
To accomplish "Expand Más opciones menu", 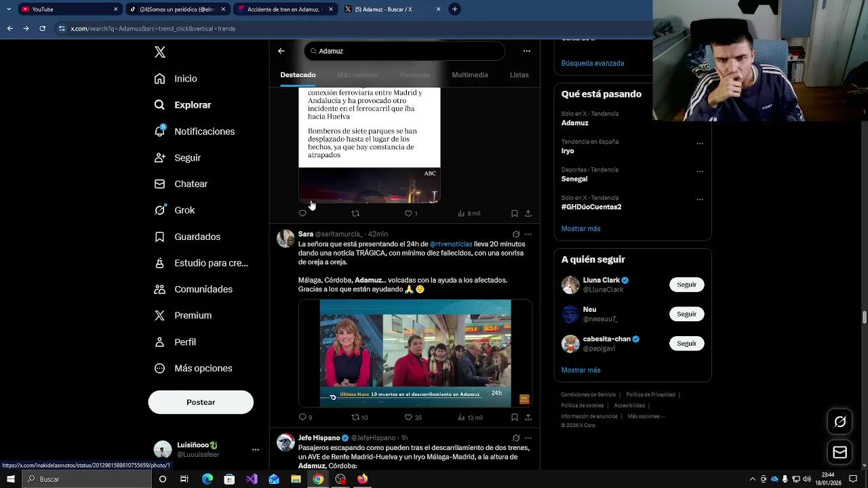I will 193,369.
